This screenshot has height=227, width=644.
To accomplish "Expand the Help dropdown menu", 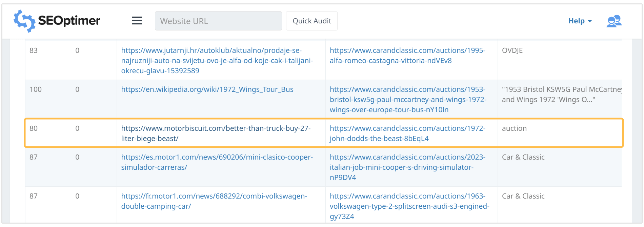I will click(x=580, y=21).
